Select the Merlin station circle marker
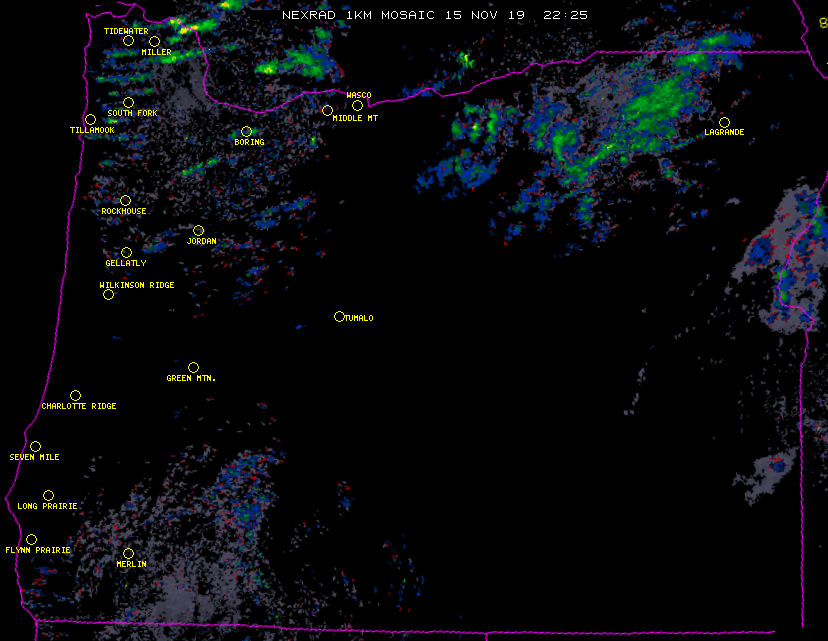This screenshot has height=641, width=828. [x=128, y=553]
